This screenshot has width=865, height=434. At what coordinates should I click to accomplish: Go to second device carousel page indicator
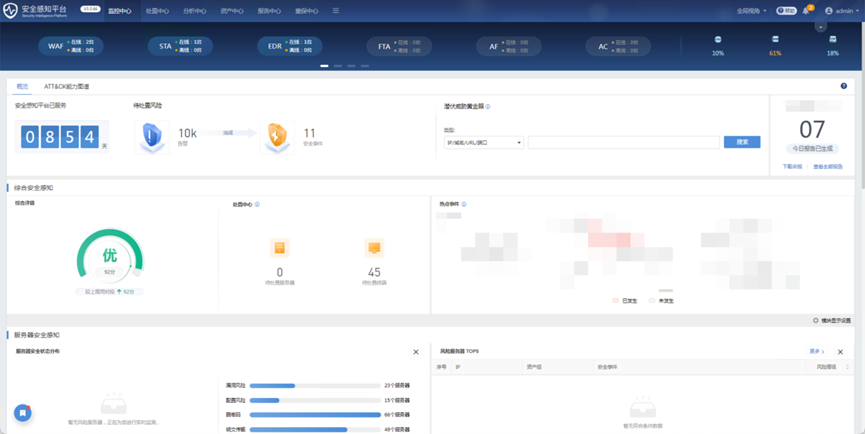click(338, 66)
